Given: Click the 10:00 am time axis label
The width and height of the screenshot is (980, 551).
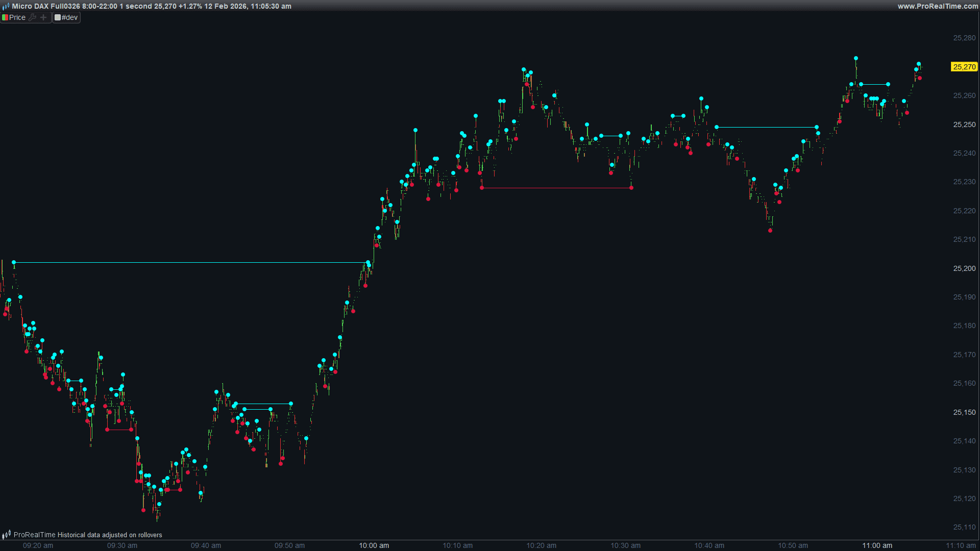Looking at the screenshot, I should click(x=374, y=545).
